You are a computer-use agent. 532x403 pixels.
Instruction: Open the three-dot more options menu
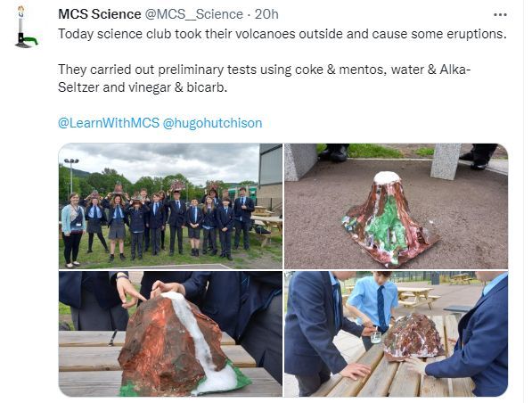pos(500,15)
